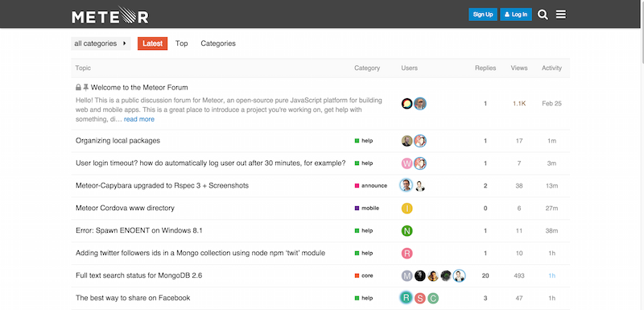Click the Category column header
The height and width of the screenshot is (310, 644).
(x=367, y=68)
